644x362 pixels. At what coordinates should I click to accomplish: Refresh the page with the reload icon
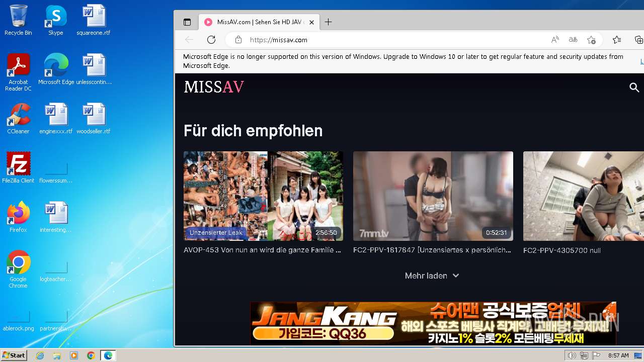[x=211, y=40]
